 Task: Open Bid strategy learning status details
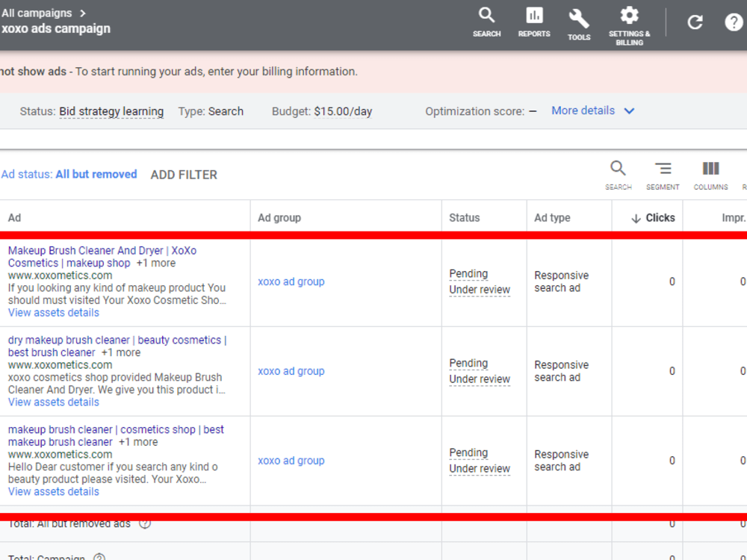tap(111, 111)
